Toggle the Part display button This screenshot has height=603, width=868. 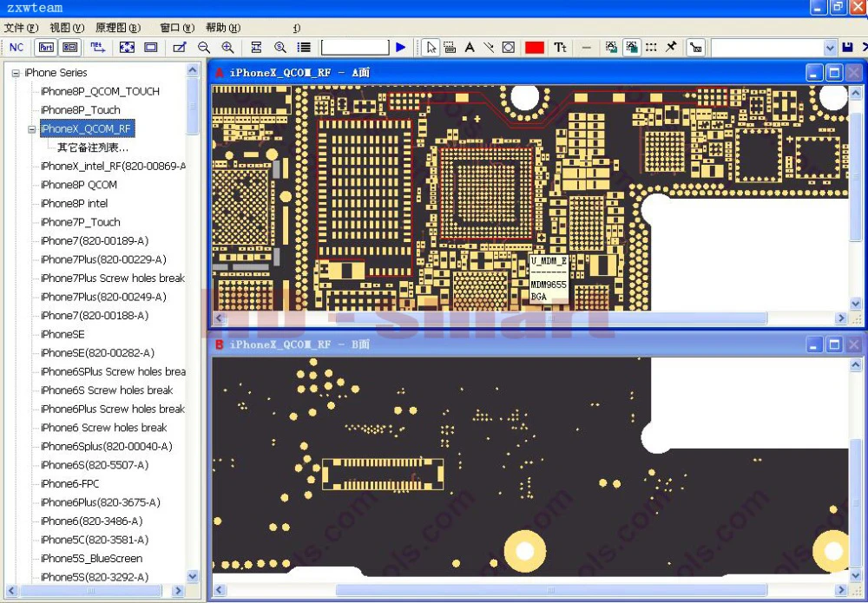point(46,48)
